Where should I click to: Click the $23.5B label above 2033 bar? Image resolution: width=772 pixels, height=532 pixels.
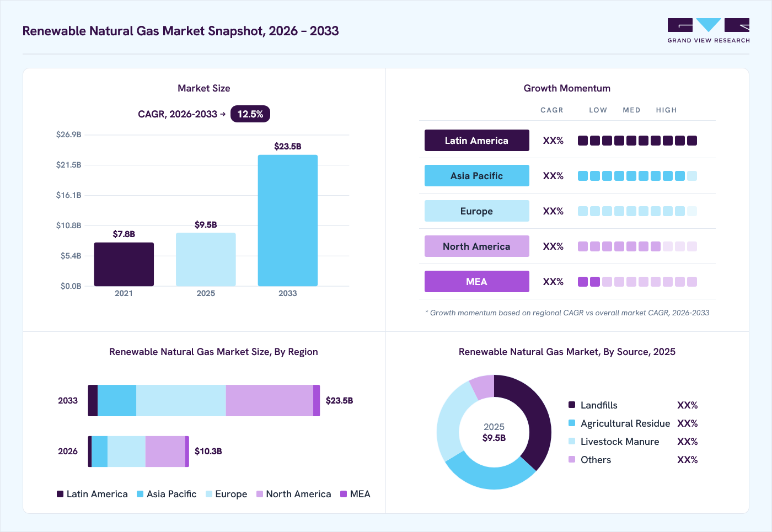(x=288, y=146)
